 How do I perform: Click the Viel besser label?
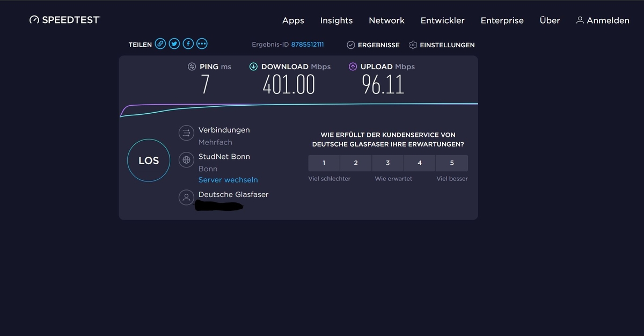[452, 178]
